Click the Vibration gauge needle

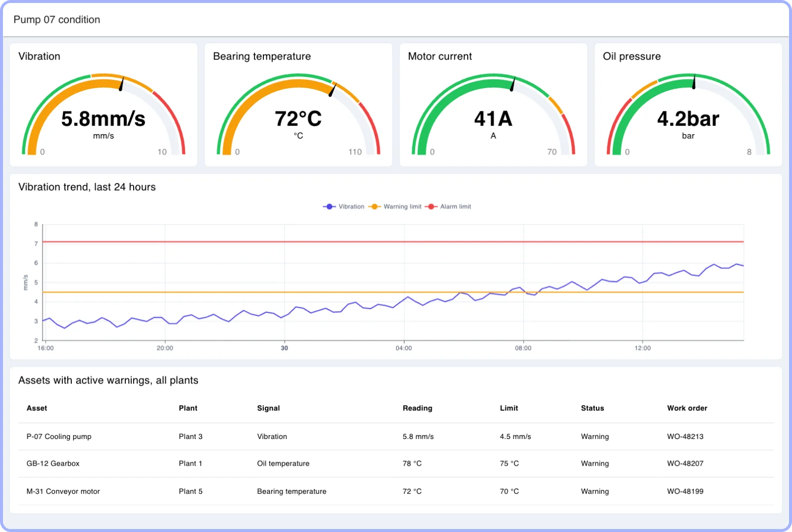(x=121, y=84)
